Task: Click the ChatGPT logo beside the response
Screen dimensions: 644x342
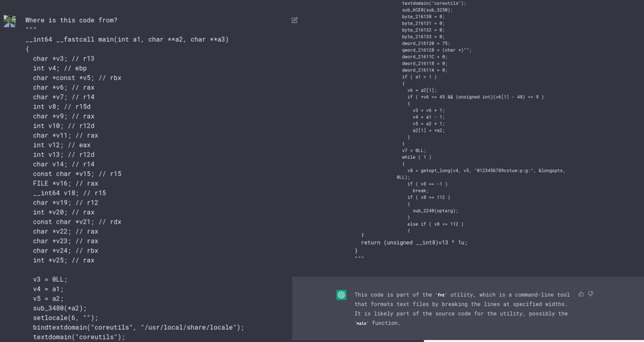Action: click(x=341, y=295)
